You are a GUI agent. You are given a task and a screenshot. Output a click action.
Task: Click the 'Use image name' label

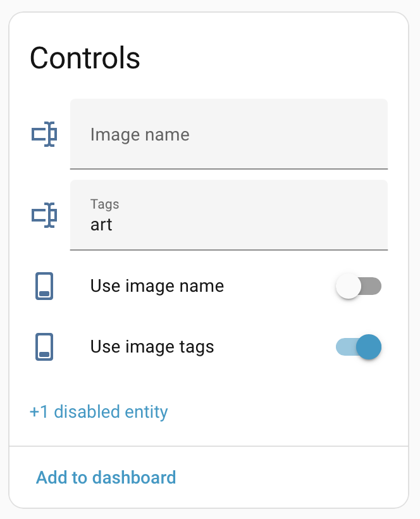pos(157,286)
